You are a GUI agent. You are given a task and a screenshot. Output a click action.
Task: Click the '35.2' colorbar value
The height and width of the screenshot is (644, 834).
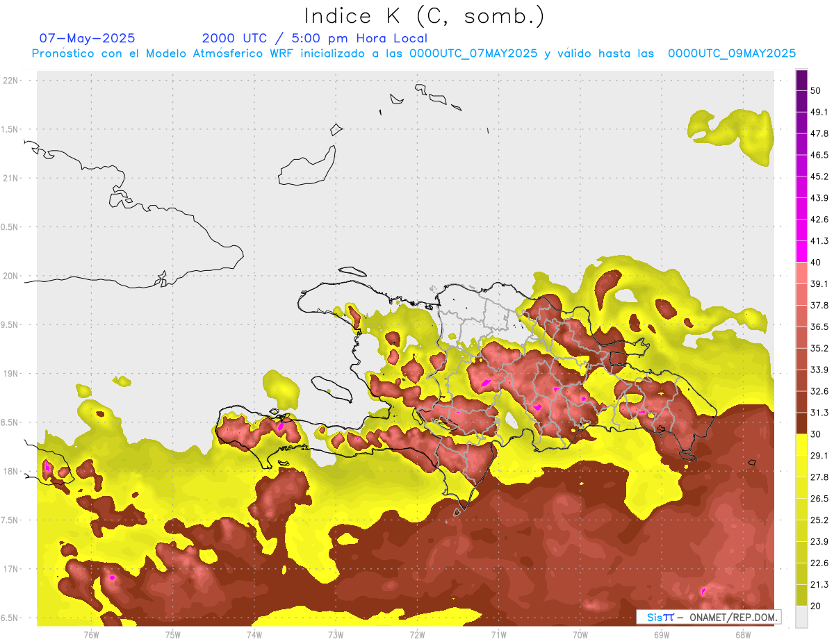pos(819,348)
